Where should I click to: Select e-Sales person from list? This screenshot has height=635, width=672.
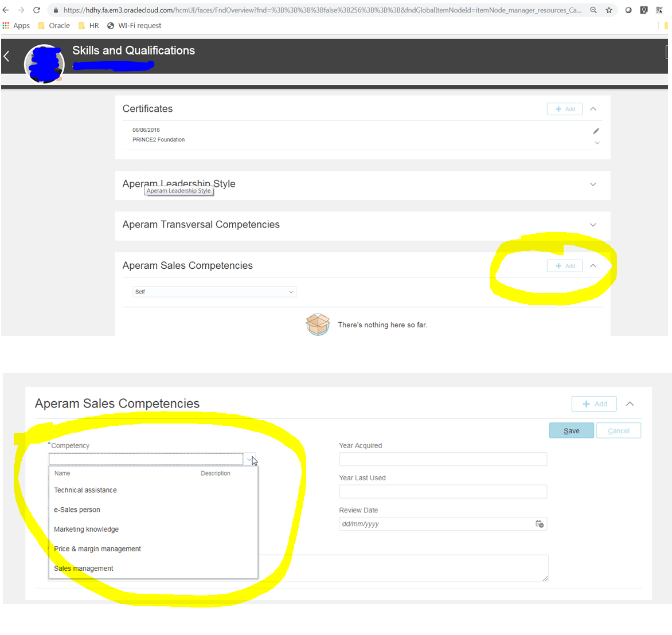(77, 510)
